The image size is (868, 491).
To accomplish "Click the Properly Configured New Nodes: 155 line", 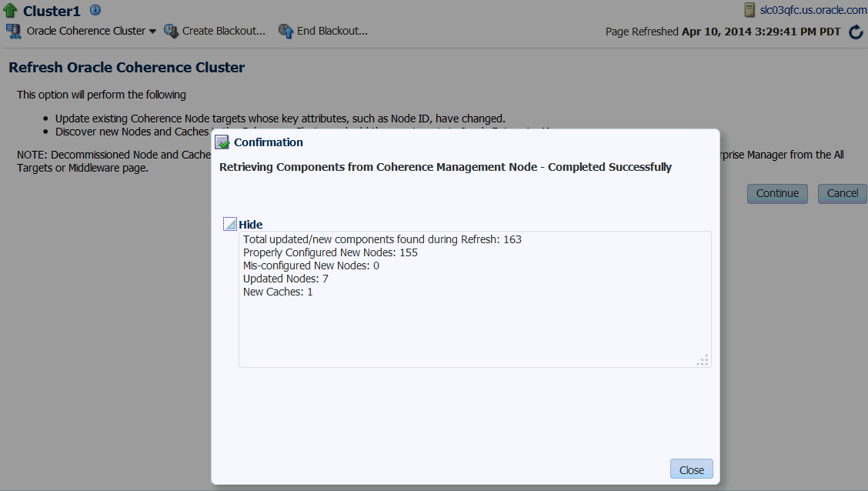I will click(330, 252).
